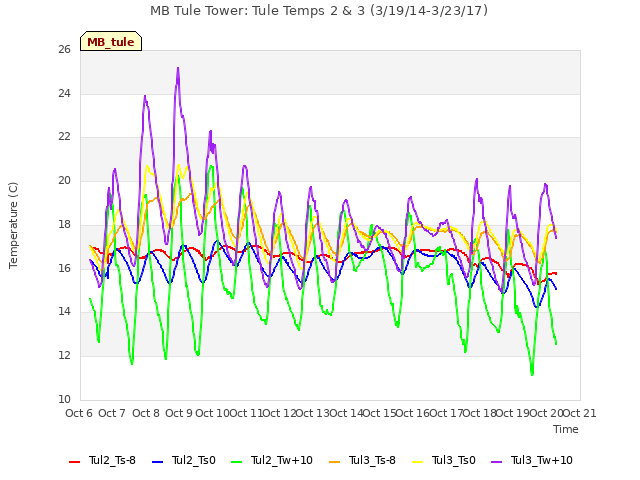Click the Oct 8 x-axis tick label
The height and width of the screenshot is (480, 640).
[146, 413]
